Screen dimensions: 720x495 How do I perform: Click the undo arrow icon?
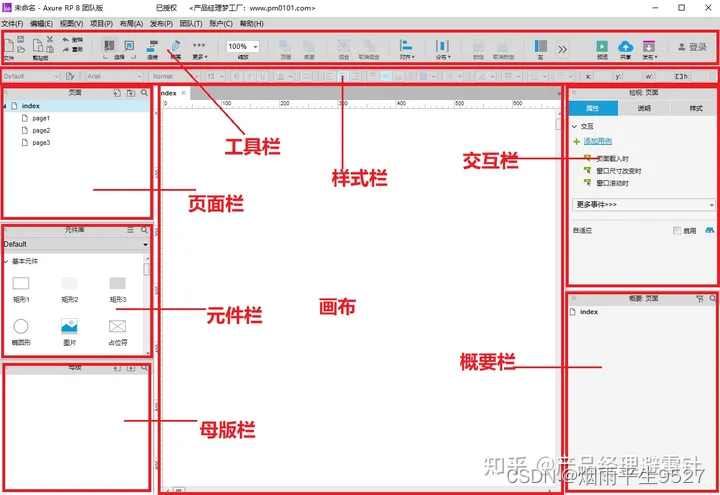(x=66, y=40)
